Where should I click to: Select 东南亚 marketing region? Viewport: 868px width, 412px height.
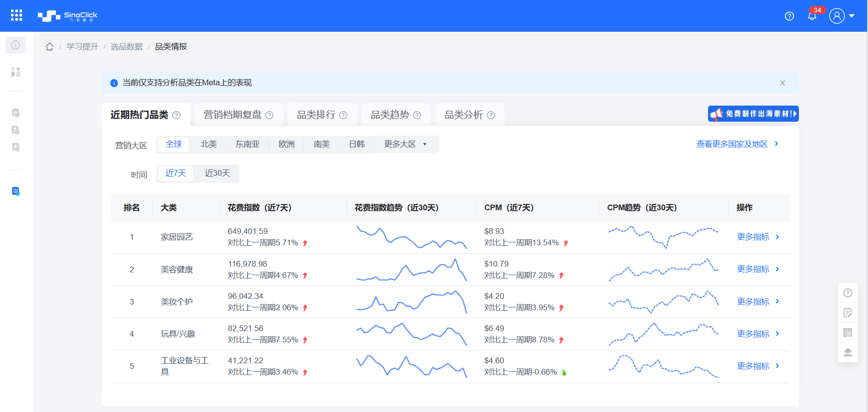(248, 144)
